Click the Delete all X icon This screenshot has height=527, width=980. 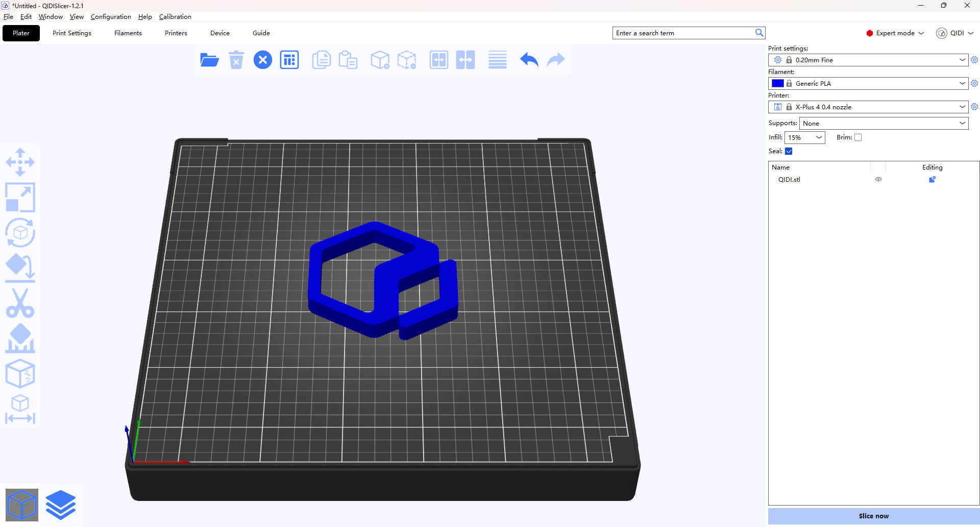coord(263,60)
